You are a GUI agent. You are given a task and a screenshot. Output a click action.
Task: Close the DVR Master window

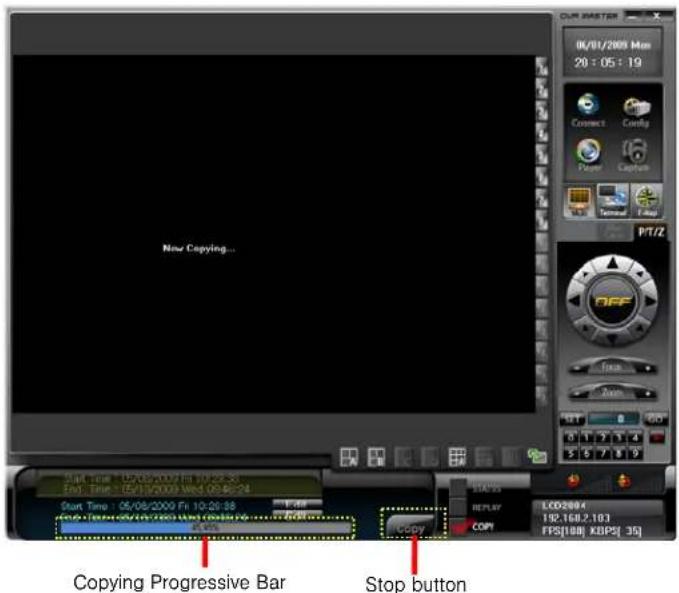pos(656,16)
